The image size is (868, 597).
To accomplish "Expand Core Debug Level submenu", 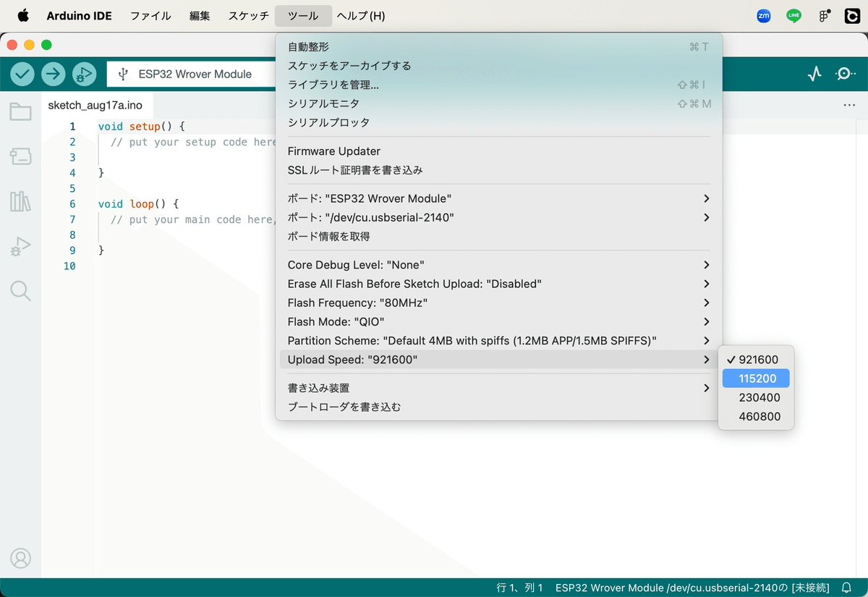I will 499,265.
